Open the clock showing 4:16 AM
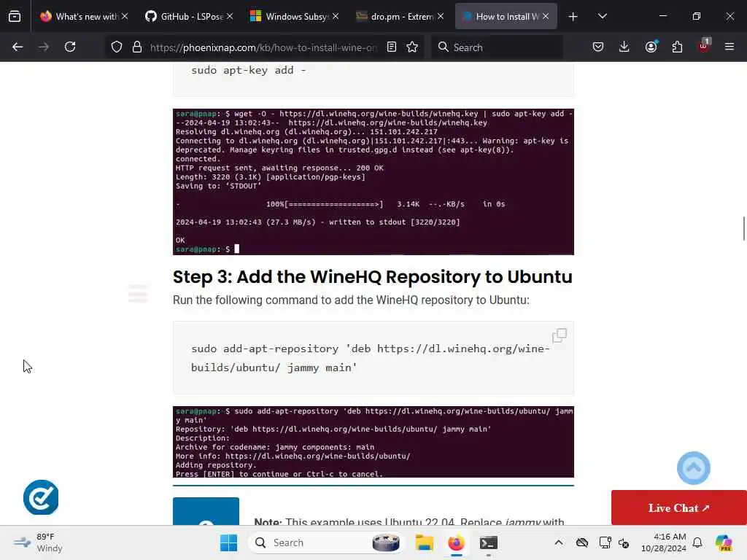This screenshot has width=747, height=560. [x=664, y=542]
